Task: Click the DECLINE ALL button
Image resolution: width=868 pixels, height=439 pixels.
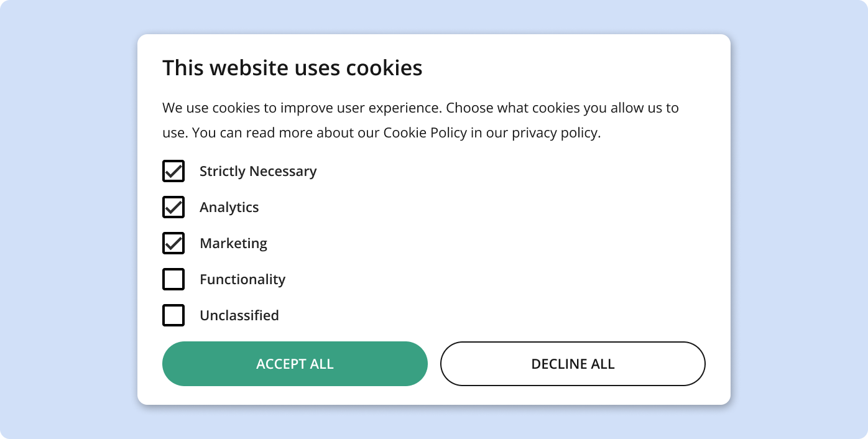Action: click(573, 364)
